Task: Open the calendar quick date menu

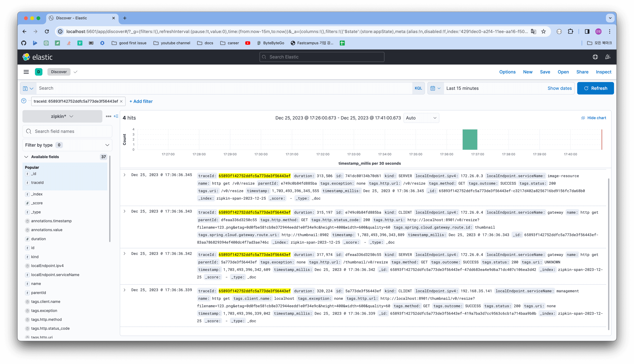Action: [x=436, y=88]
